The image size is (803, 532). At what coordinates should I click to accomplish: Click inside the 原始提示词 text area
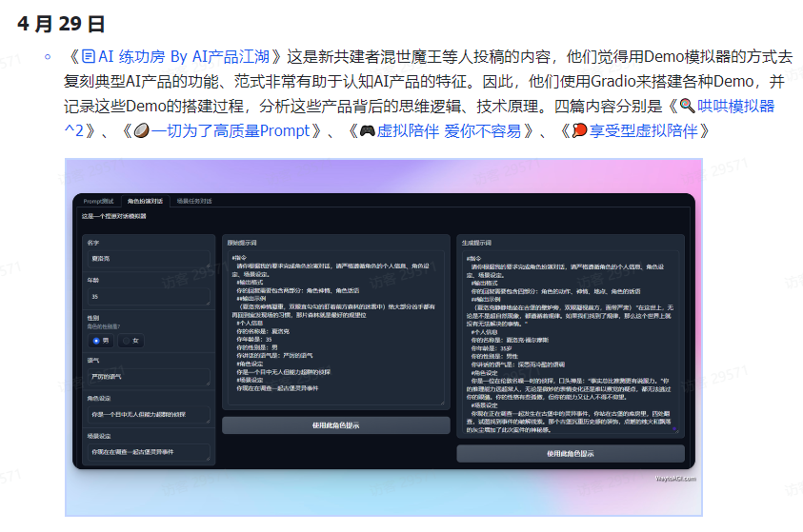(336, 327)
